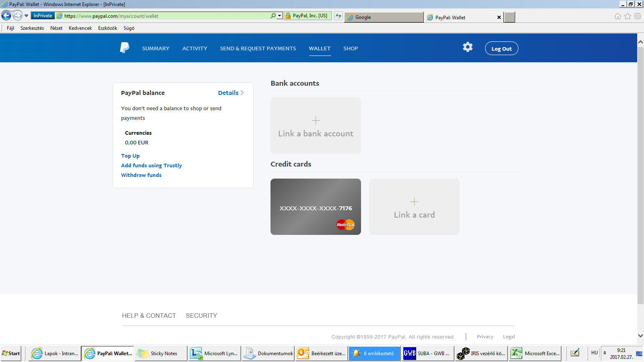Open the Kedvencek menu
Viewport: 644px width, 362px height.
coord(80,28)
